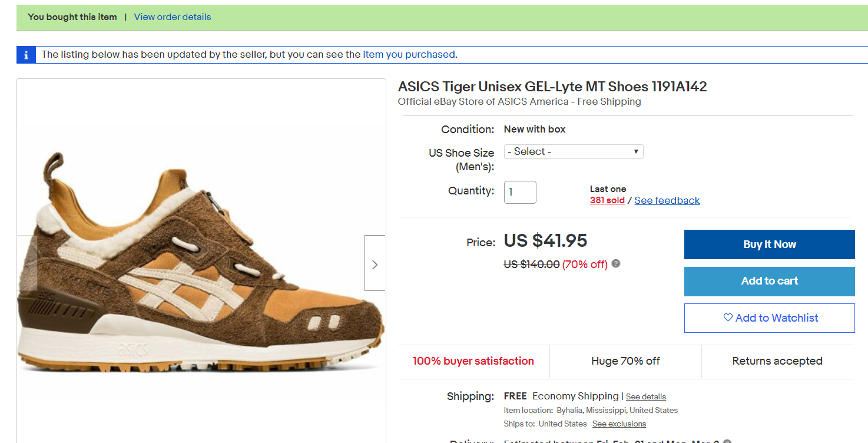Click the ASICS Tiger GEL-Lyte MT title
This screenshot has height=443, width=868.
[x=552, y=87]
